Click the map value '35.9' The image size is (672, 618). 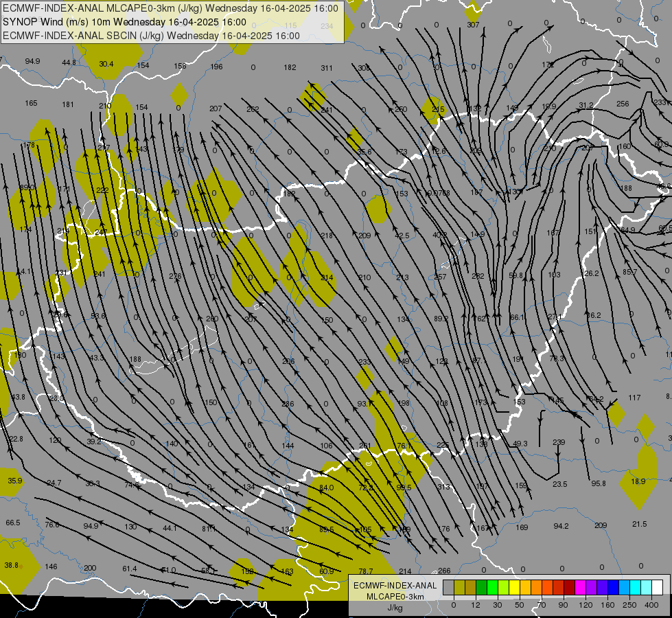click(15, 481)
